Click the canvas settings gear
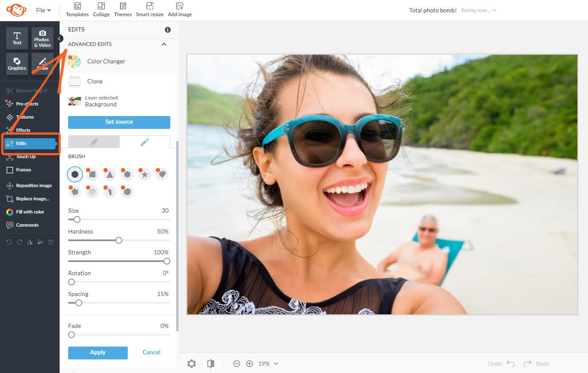Viewport: 588px width, 373px height. (191, 364)
